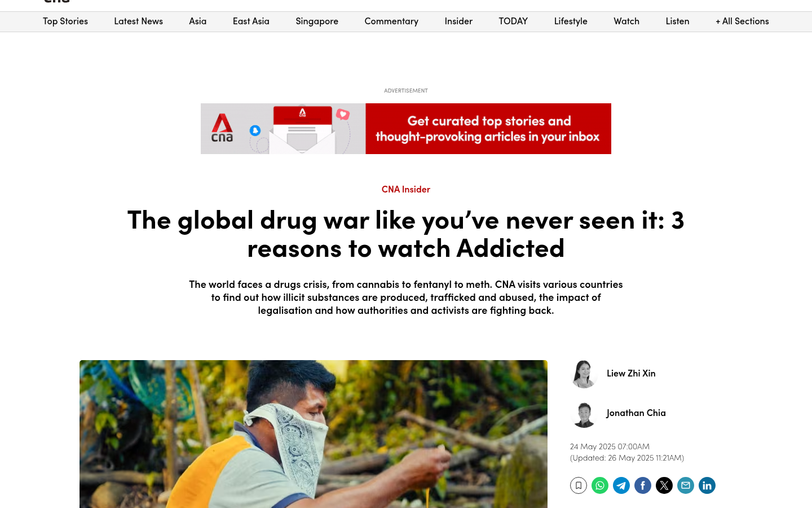
Task: Share article via WhatsApp icon
Action: pyautogui.click(x=599, y=485)
